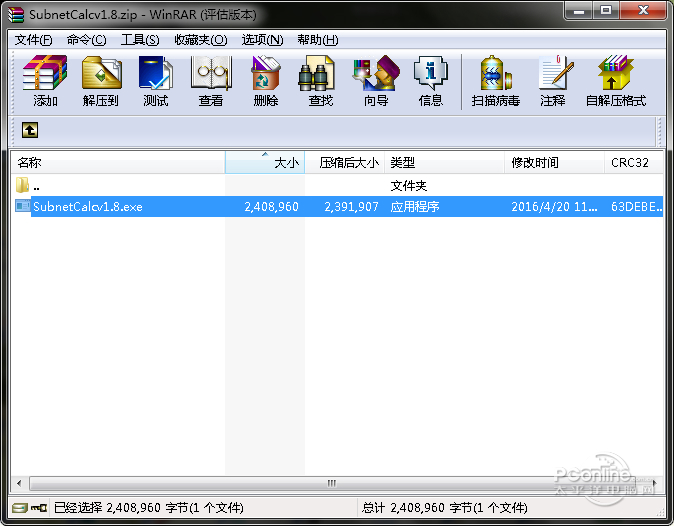Click the SubnetCalcv1.8.exe file icon
The width and height of the screenshot is (674, 526).
(x=22, y=206)
